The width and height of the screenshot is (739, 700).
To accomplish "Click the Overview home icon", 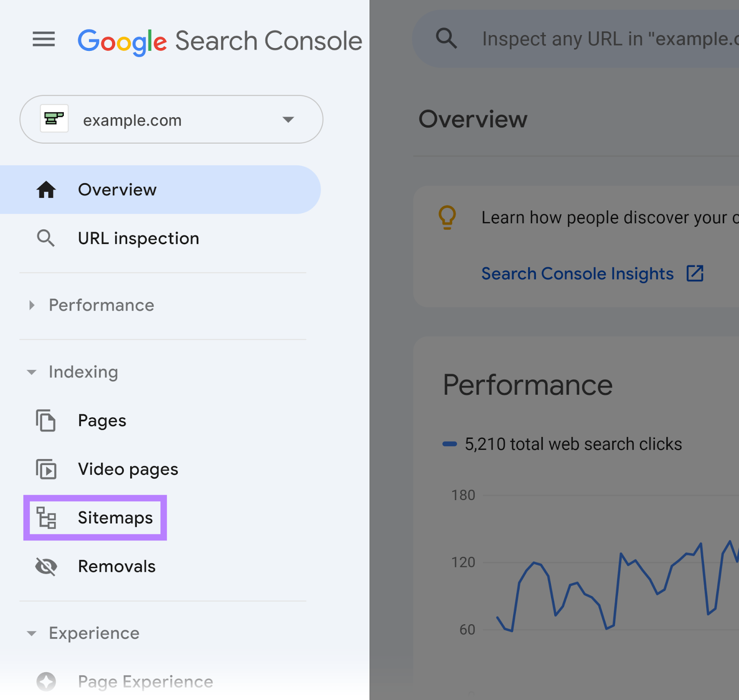I will 46,189.
